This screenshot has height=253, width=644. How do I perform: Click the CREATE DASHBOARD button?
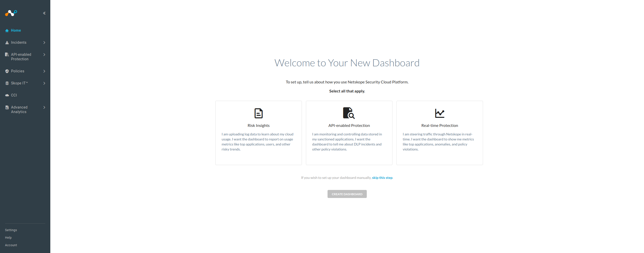coord(347,194)
